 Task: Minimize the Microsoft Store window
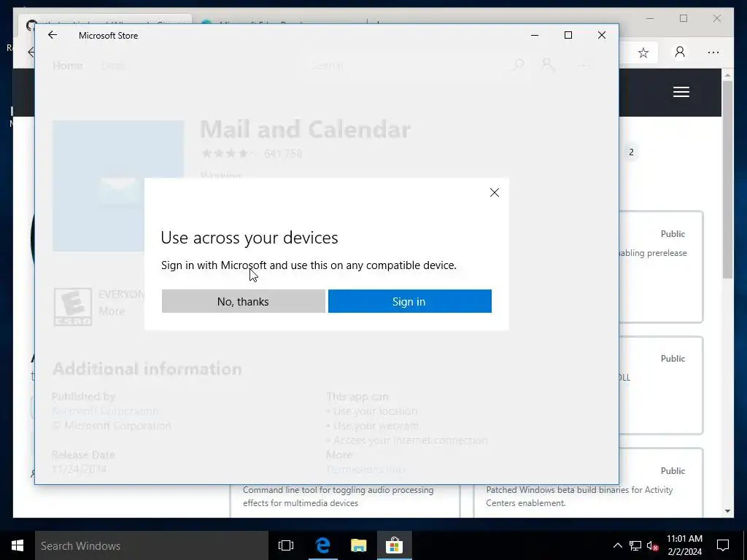(535, 35)
